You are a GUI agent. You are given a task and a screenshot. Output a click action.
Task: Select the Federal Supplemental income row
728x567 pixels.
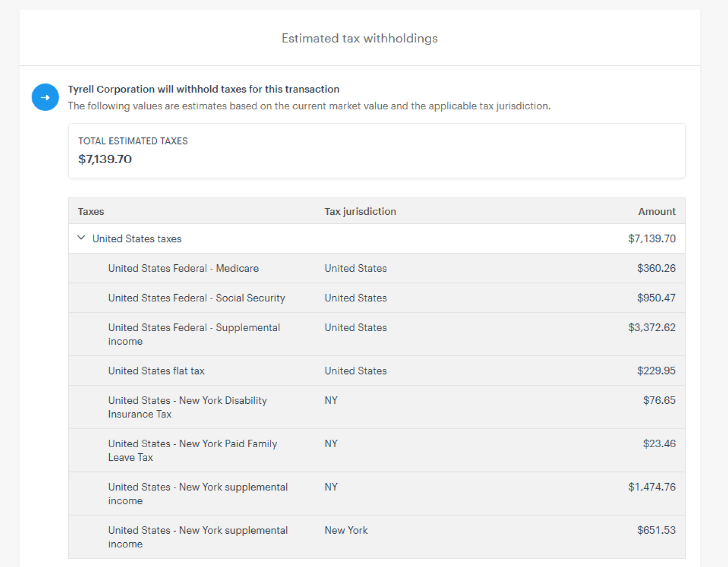[377, 334]
